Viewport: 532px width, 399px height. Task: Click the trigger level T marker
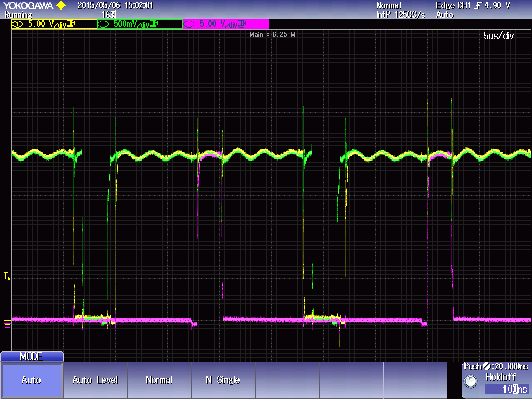(x=7, y=276)
